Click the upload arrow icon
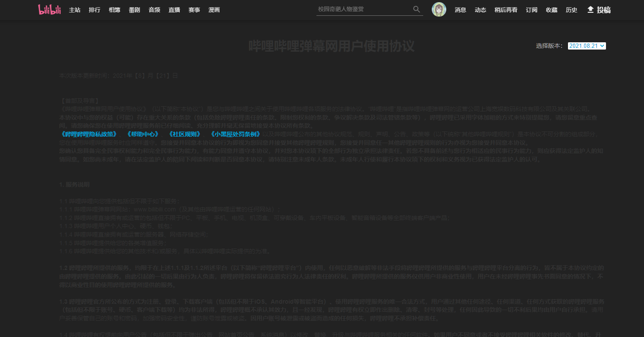The height and width of the screenshot is (337, 644). (x=591, y=9)
